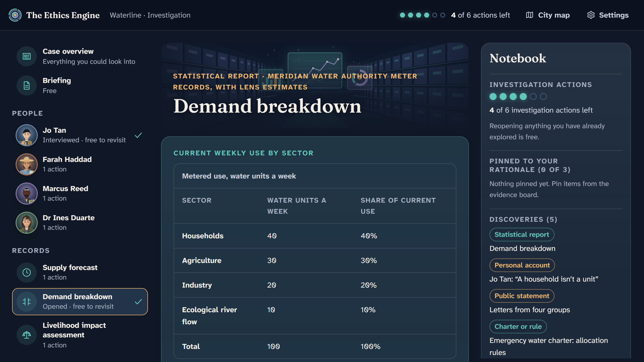Click 'Emergency water charter: allocation rules' discovery
644x362 pixels.
pyautogui.click(x=549, y=346)
